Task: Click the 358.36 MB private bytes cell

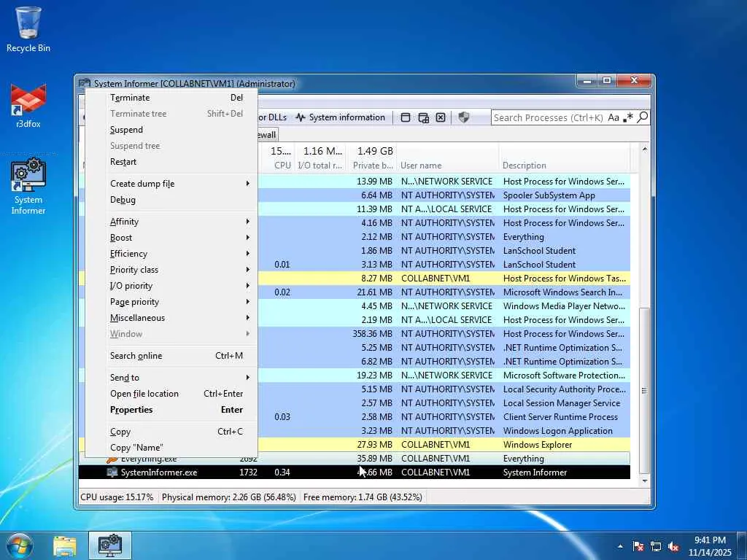Action: pyautogui.click(x=372, y=334)
